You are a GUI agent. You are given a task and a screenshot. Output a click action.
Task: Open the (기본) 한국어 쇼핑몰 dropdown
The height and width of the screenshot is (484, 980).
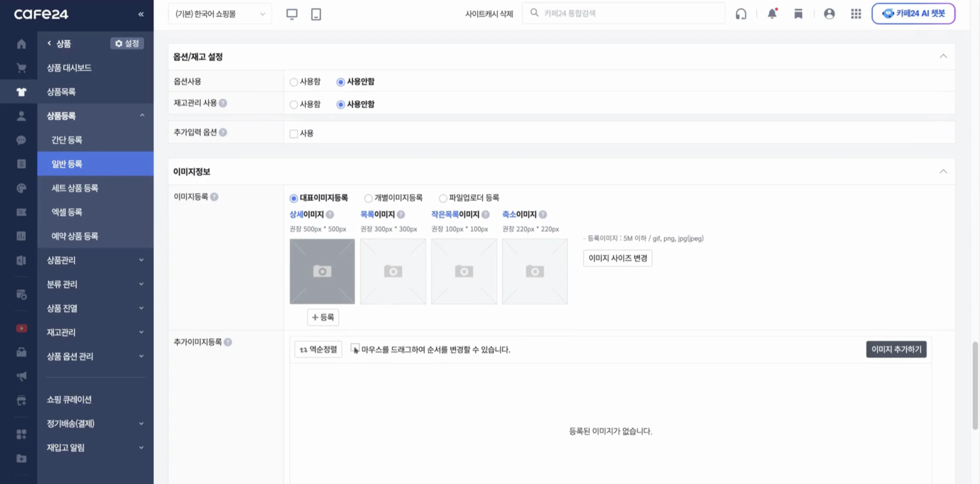[x=219, y=13]
